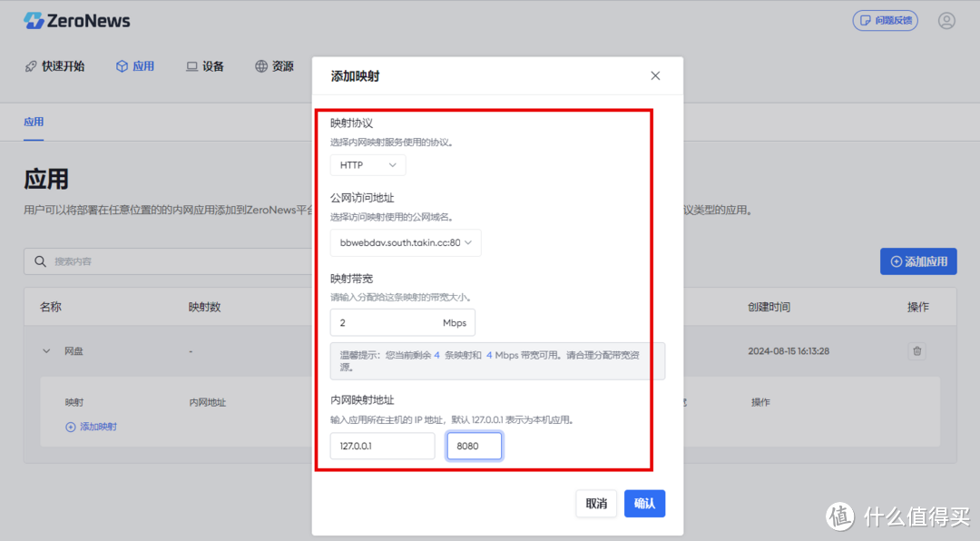Switch to the 应用 sub-tab
980x541 pixels.
[x=34, y=122]
